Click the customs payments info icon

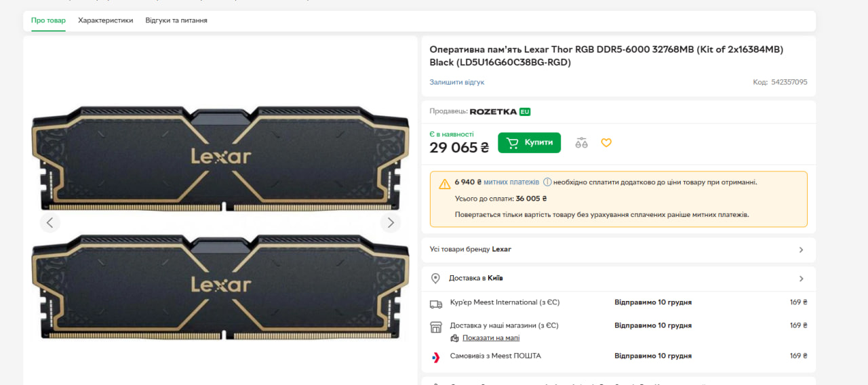(x=547, y=182)
